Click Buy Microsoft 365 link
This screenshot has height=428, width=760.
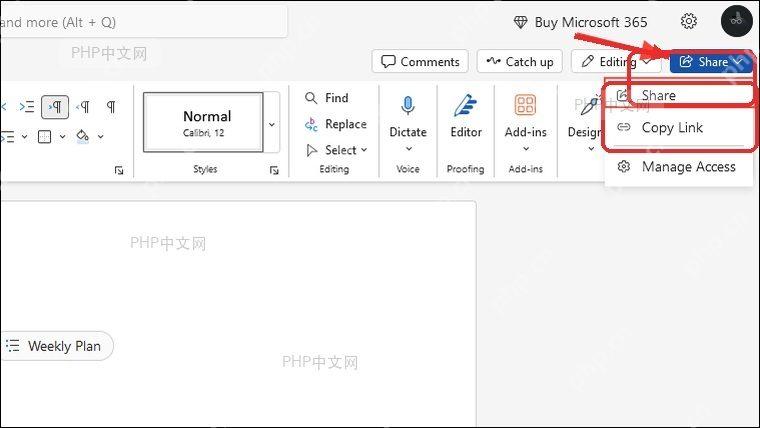pyautogui.click(x=581, y=22)
